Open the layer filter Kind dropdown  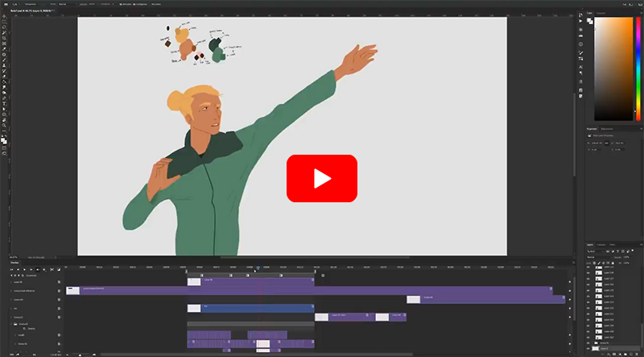click(597, 251)
